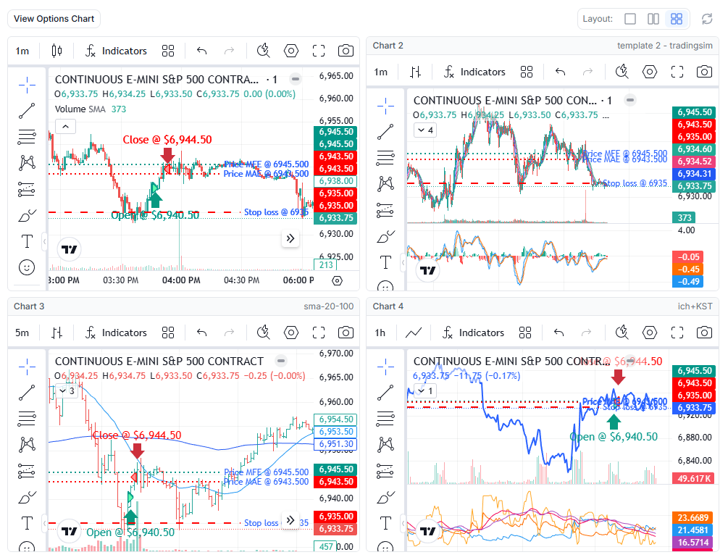This screenshot has height=560, width=728.
Task: Open the emoji sticker tool in Chart 1
Action: coord(27,267)
